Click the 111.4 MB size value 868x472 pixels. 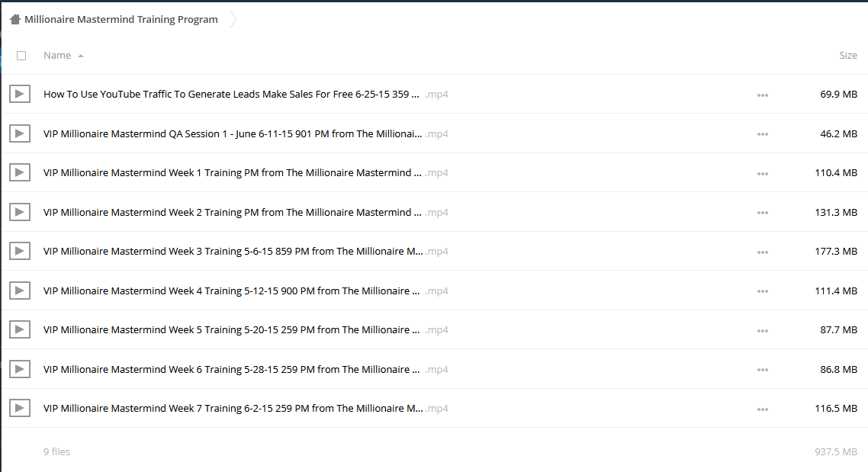[x=836, y=291]
